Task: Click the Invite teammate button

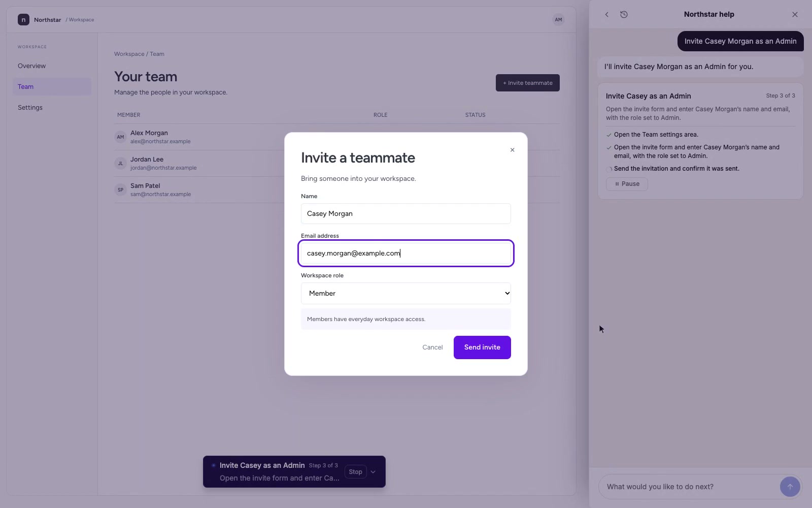Action: tap(527, 83)
